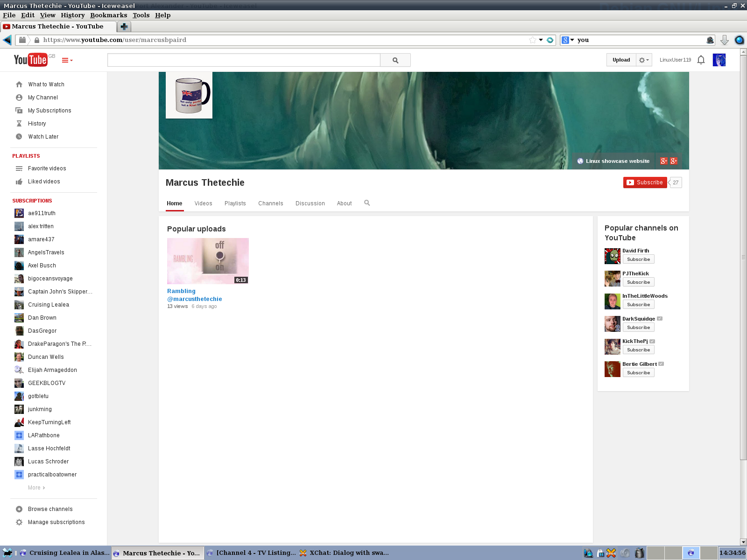
Task: Open the notifications bell
Action: [x=701, y=60]
